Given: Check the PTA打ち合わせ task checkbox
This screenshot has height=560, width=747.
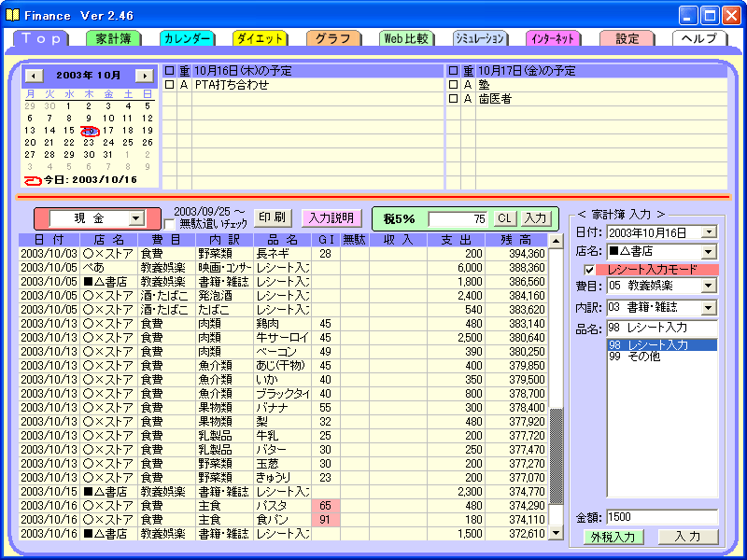Looking at the screenshot, I should click(169, 85).
